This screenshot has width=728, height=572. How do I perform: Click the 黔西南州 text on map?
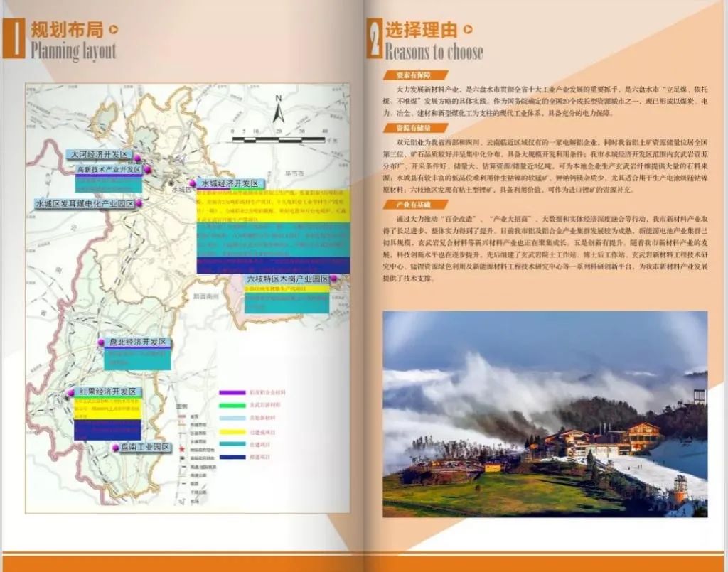click(205, 296)
